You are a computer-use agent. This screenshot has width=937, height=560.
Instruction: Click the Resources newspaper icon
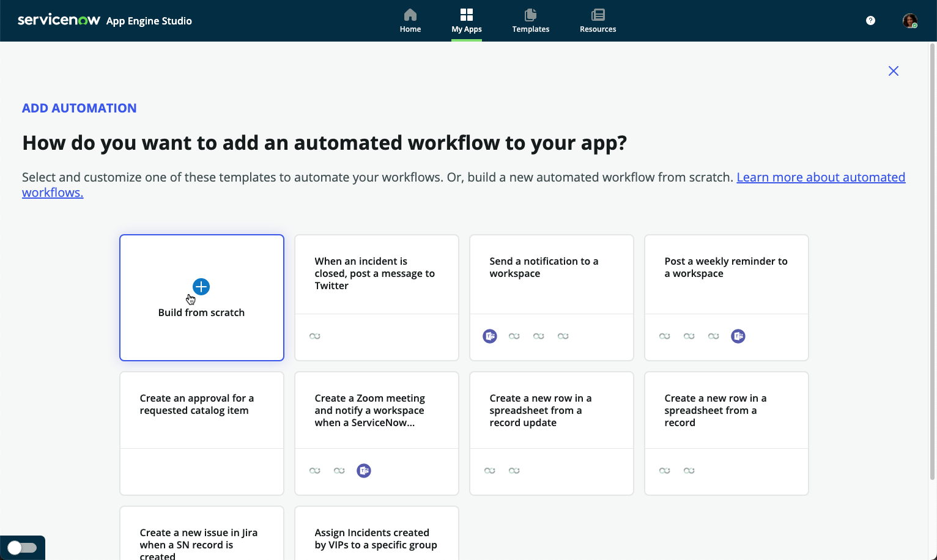point(598,14)
